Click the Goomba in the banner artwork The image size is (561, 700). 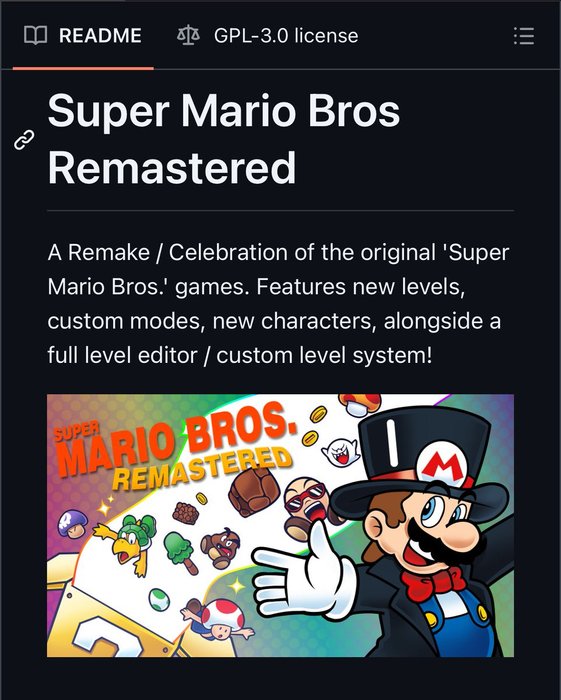point(220,548)
